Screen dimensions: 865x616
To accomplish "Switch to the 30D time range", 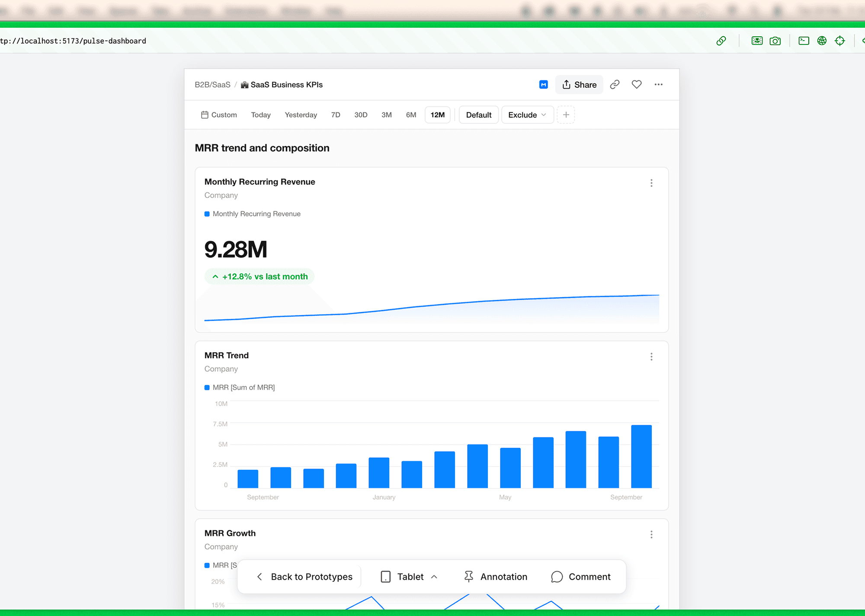I will coord(361,115).
